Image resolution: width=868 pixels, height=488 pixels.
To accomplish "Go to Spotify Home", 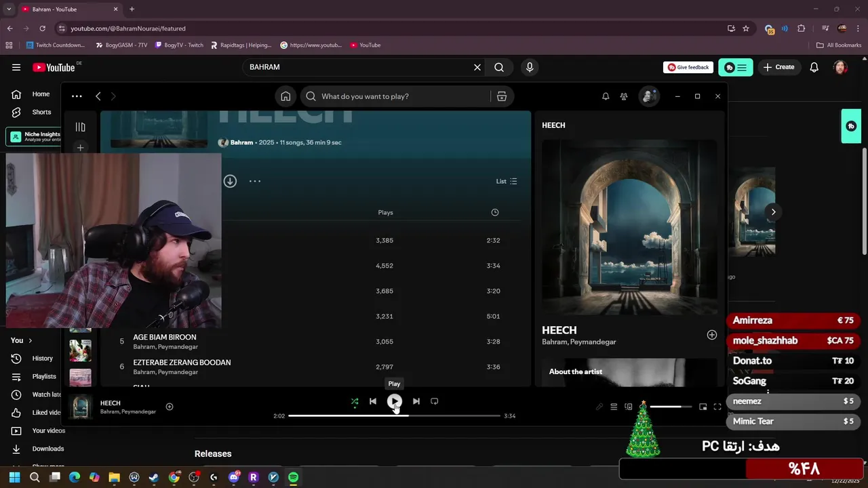I will click(285, 96).
